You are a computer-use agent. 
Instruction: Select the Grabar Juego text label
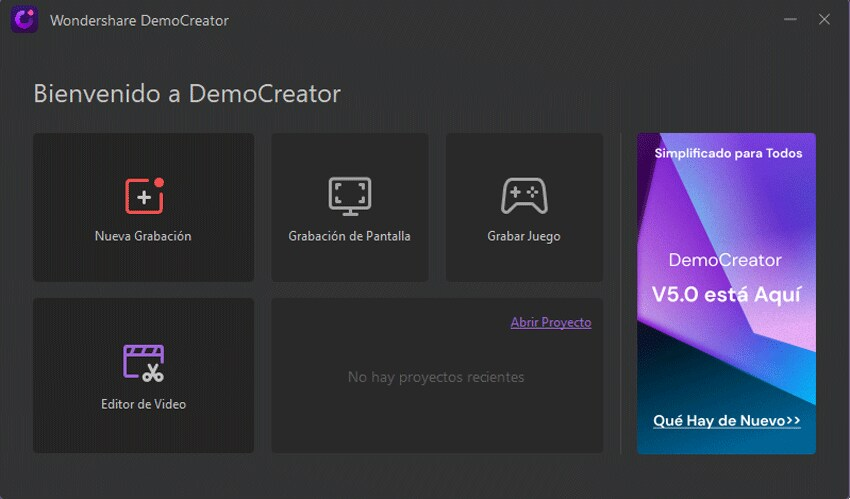point(524,237)
